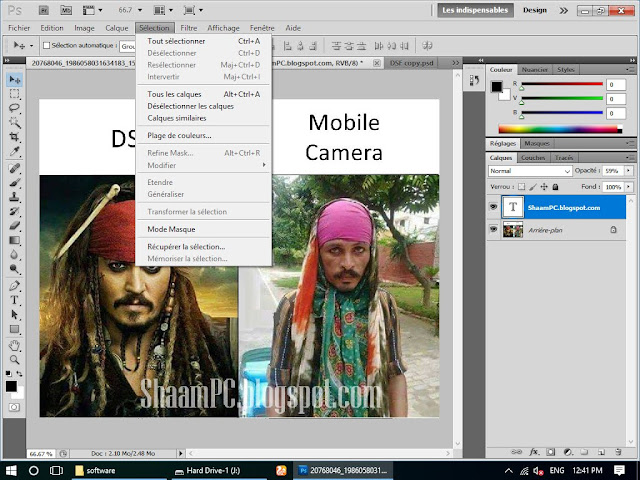Open the Opacité value arrow
640x480 pixels.
click(x=628, y=171)
